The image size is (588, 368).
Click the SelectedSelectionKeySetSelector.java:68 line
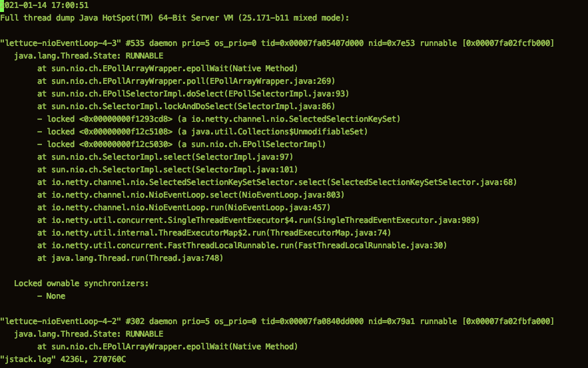[x=277, y=182]
